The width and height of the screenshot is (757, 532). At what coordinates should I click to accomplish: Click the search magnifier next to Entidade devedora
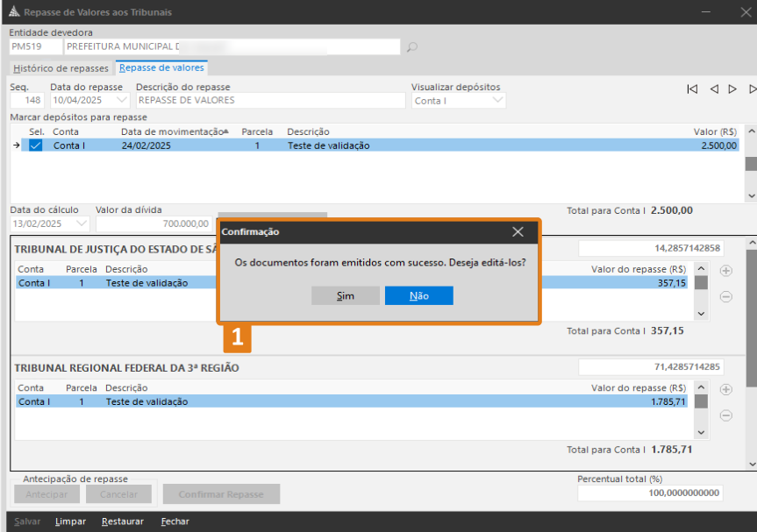point(411,46)
